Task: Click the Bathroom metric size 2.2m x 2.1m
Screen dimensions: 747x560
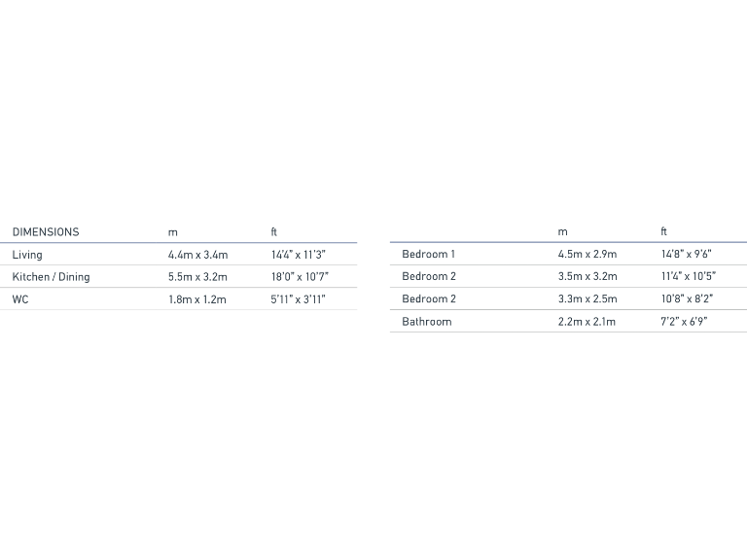Action: pyautogui.click(x=587, y=322)
